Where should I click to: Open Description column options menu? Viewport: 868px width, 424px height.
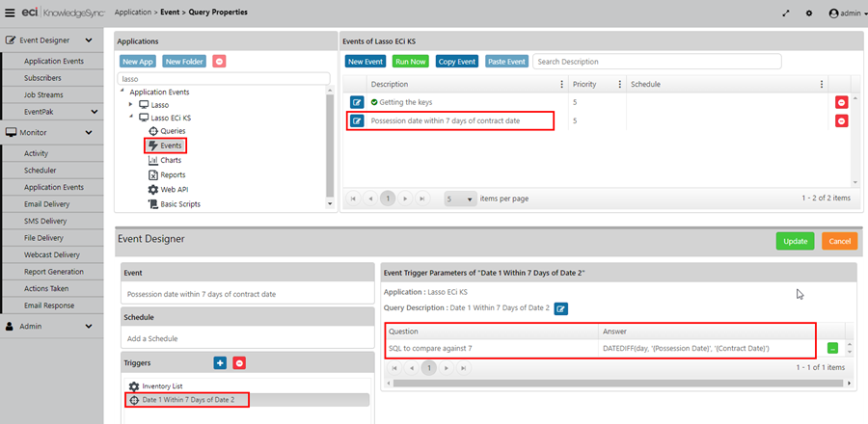coord(562,84)
